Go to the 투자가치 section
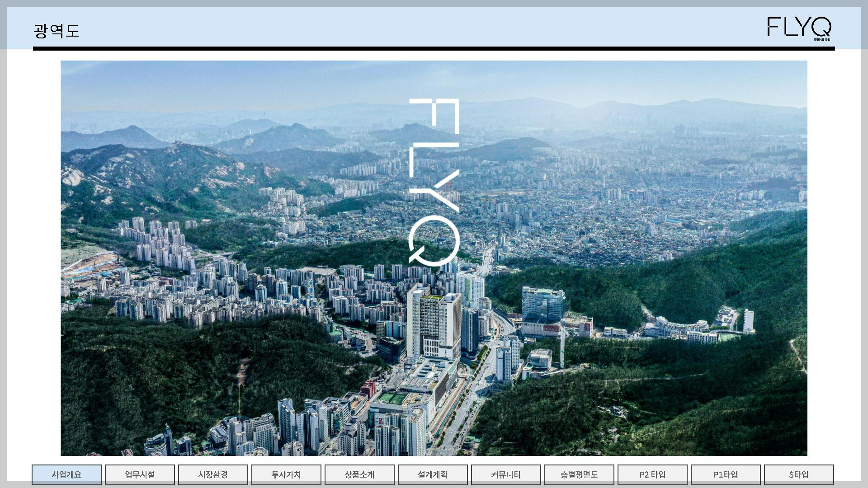The width and height of the screenshot is (868, 488). [286, 474]
